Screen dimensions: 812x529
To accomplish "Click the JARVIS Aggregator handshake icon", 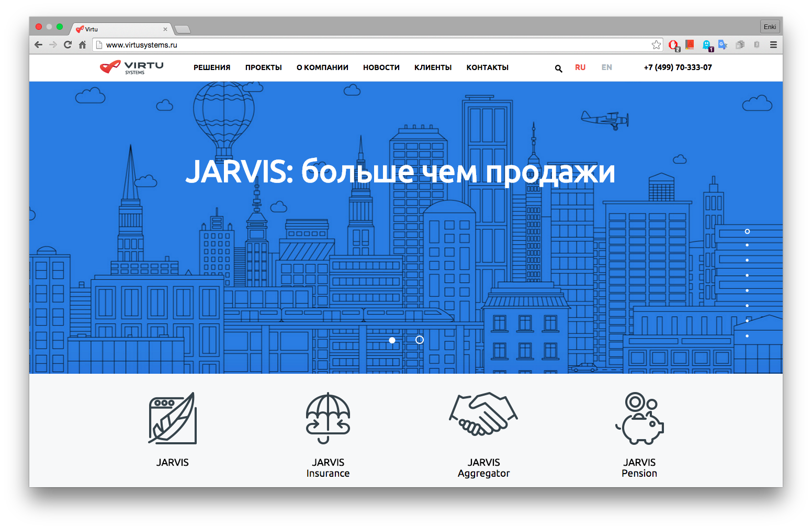I will pos(483,414).
